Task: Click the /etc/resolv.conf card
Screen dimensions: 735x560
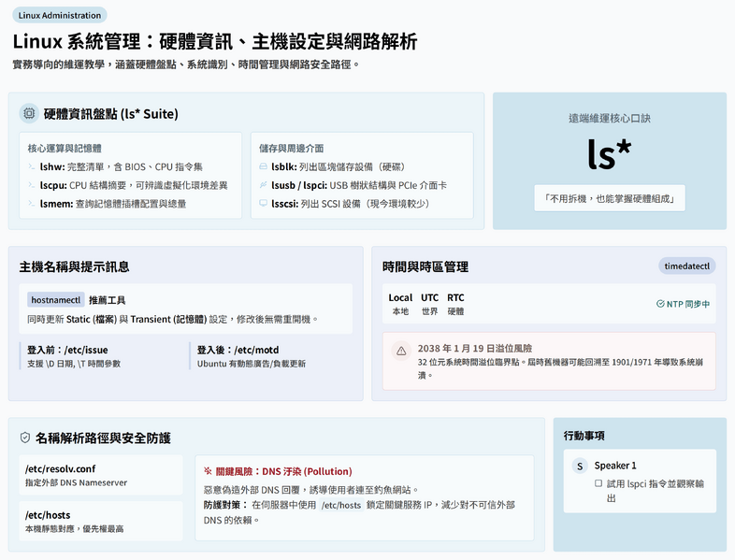Action: tap(101, 475)
